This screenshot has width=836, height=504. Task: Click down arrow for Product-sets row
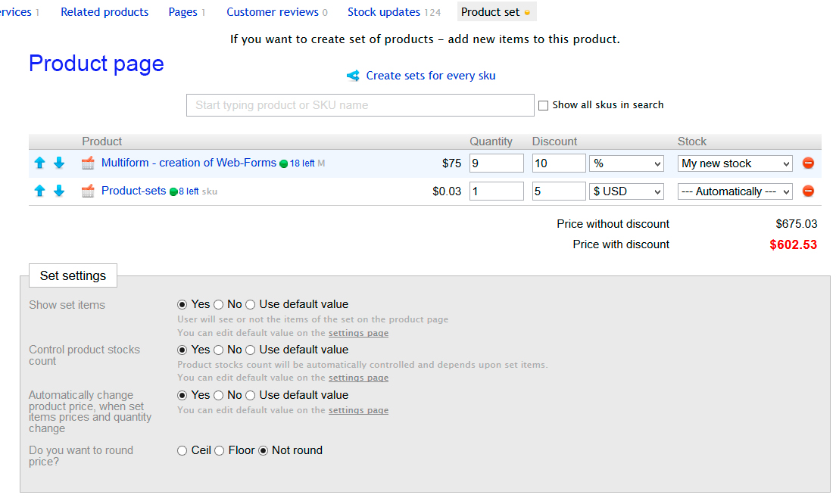[x=59, y=191]
